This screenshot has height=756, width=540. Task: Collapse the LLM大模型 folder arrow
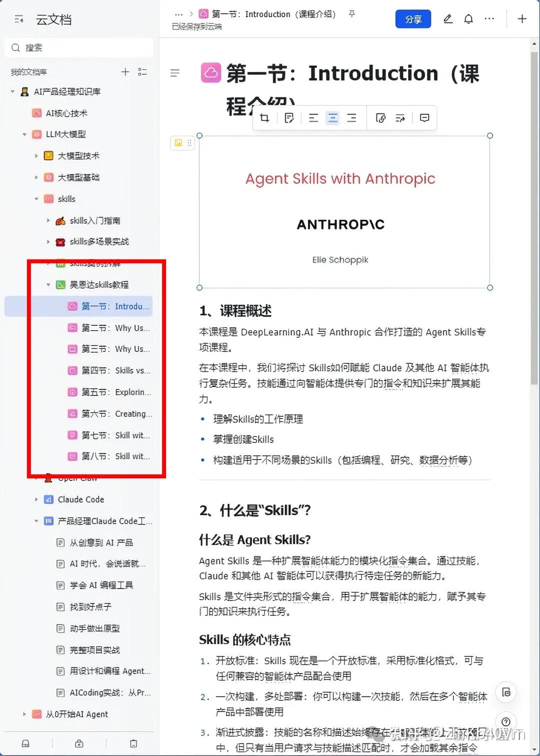click(x=24, y=135)
